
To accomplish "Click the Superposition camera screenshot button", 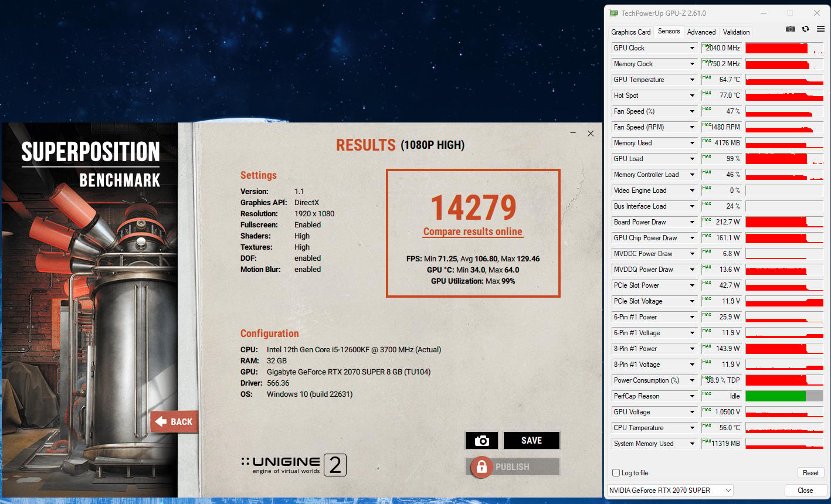I will point(481,441).
